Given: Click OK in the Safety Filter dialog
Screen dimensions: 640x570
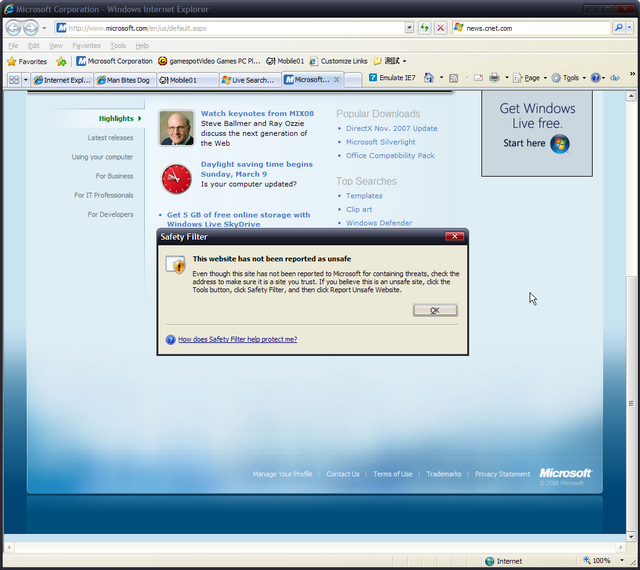Looking at the screenshot, I should [x=435, y=310].
